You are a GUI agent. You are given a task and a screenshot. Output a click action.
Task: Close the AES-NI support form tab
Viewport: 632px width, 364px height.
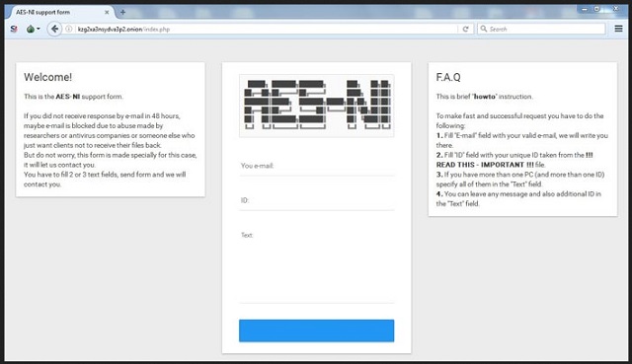107,12
